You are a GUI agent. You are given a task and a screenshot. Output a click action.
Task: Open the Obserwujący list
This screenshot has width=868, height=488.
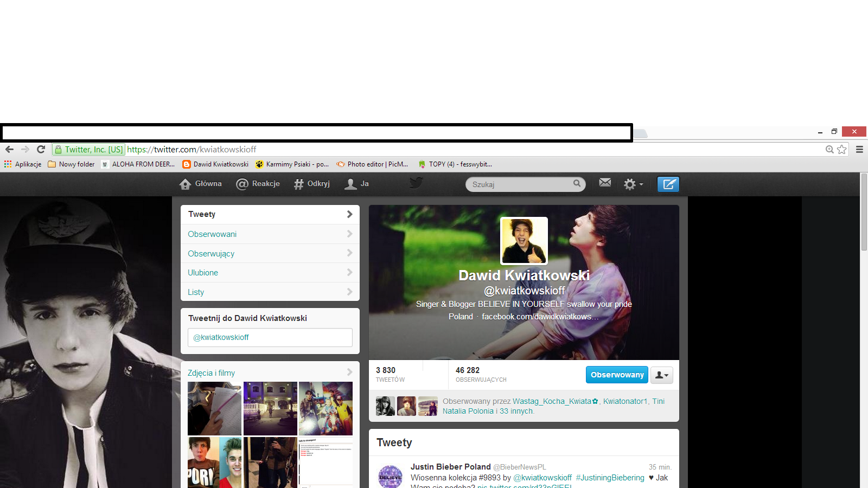[270, 254]
